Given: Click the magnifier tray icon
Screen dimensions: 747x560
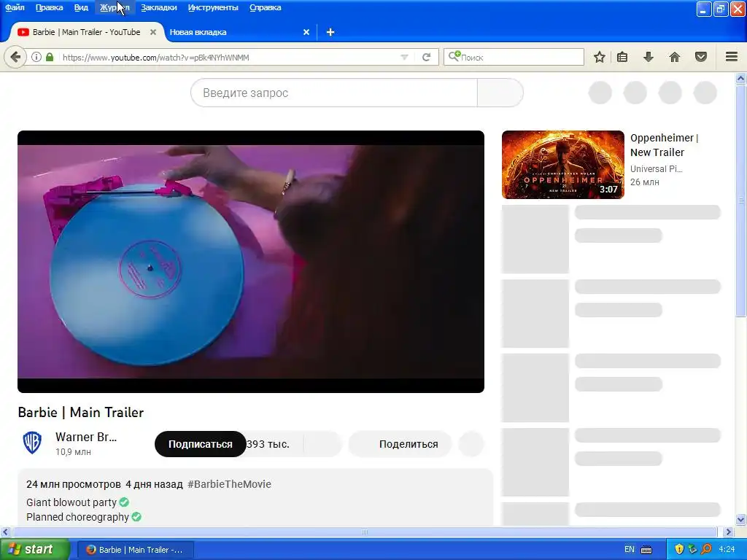Looking at the screenshot, I should click(x=706, y=550).
